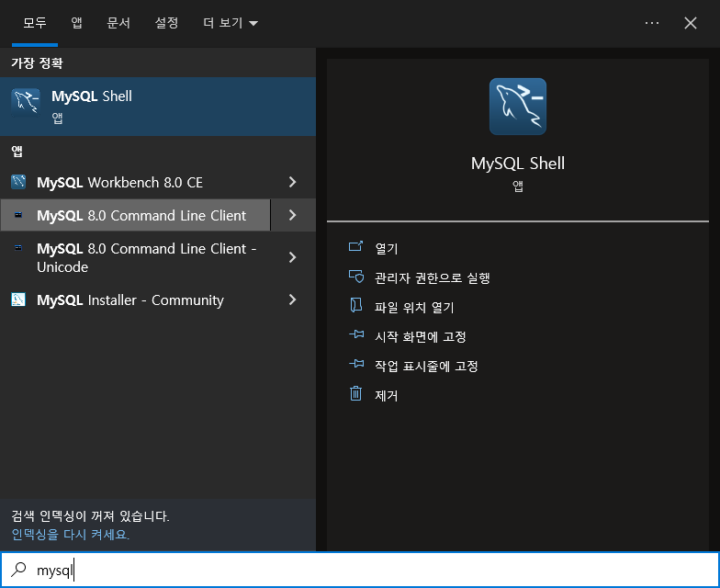Screen dimensions: 720x588
Task: Click the MySQL Shell title in preview pane
Action: (x=518, y=164)
